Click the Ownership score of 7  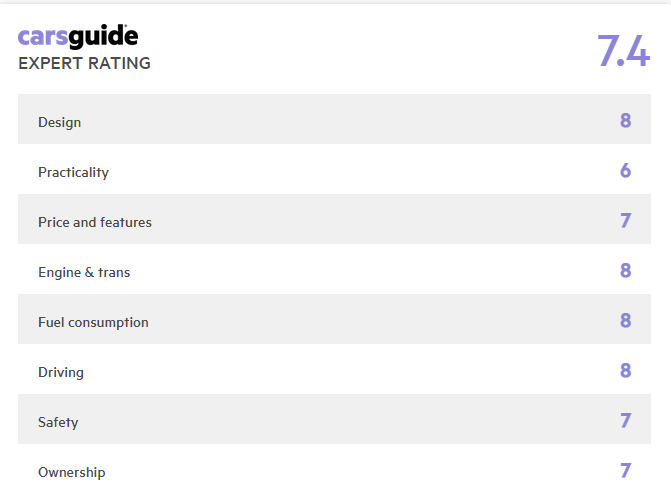coord(626,471)
